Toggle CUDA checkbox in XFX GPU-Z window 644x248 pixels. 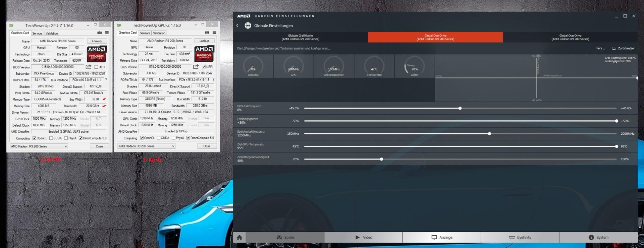coord(51,138)
